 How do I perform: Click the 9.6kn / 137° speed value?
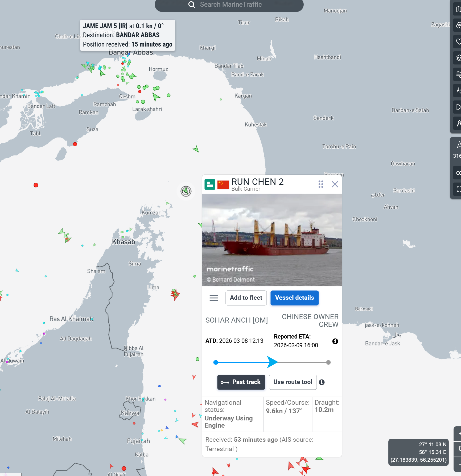tap(284, 411)
